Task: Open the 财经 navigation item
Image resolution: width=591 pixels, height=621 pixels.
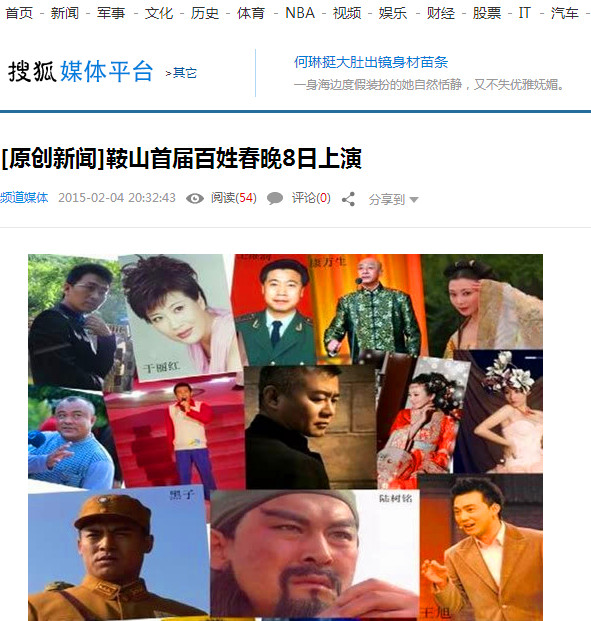Action: (440, 13)
